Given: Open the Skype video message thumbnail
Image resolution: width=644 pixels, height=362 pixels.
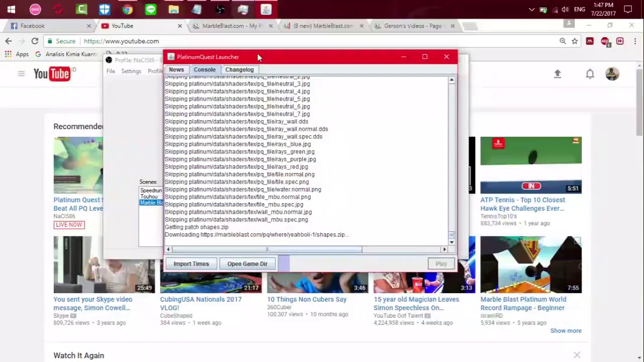Looking at the screenshot, I should pyautogui.click(x=104, y=264).
